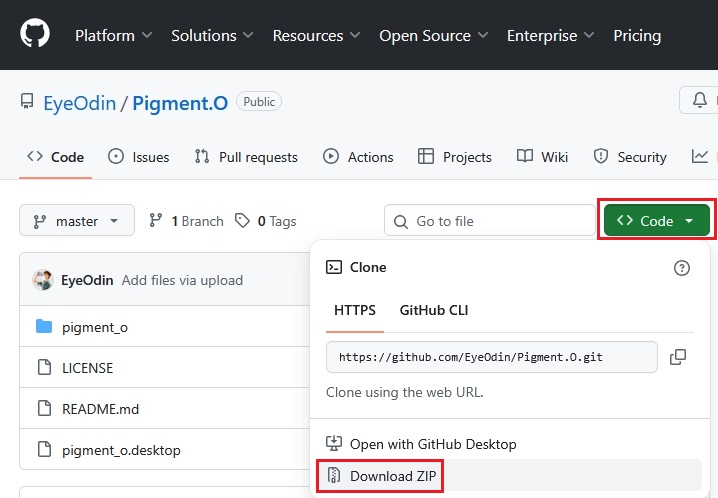
Task: Click the help icon in Clone panel
Action: 682,268
